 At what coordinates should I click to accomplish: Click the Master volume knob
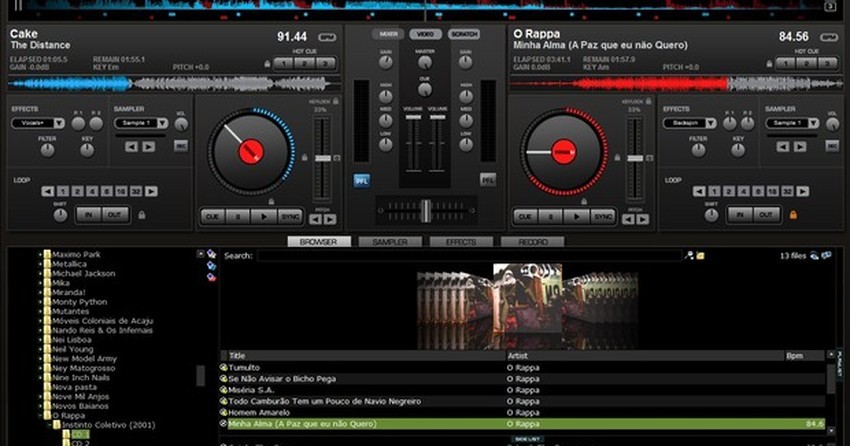coord(425,62)
